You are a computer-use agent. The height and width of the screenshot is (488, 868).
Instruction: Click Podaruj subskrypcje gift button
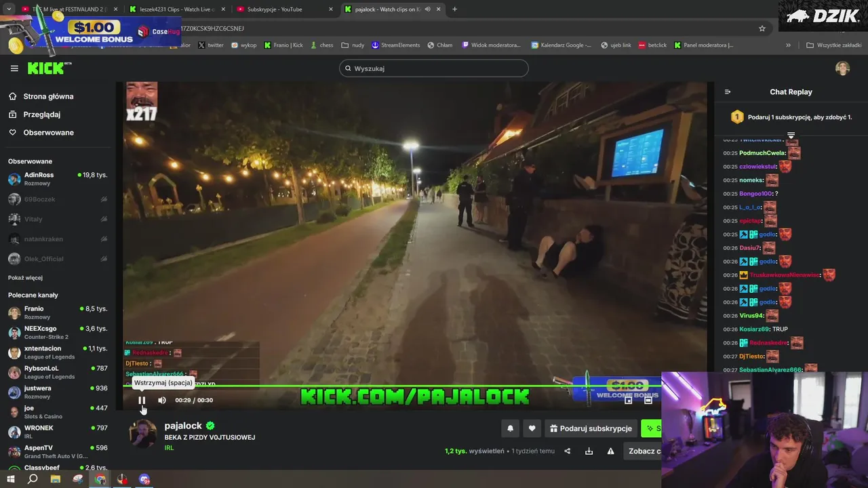point(591,428)
